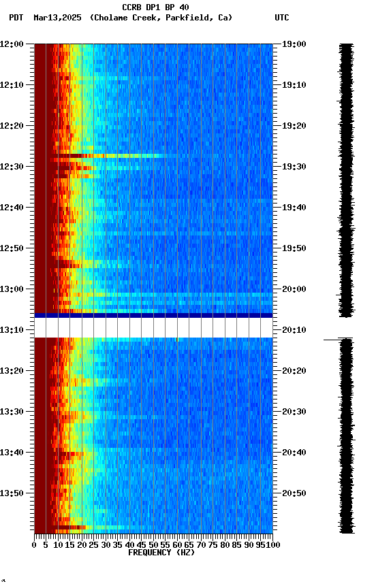This screenshot has height=588, width=376.
Task: Click the 20:40 UTC time label
Action: (294, 453)
